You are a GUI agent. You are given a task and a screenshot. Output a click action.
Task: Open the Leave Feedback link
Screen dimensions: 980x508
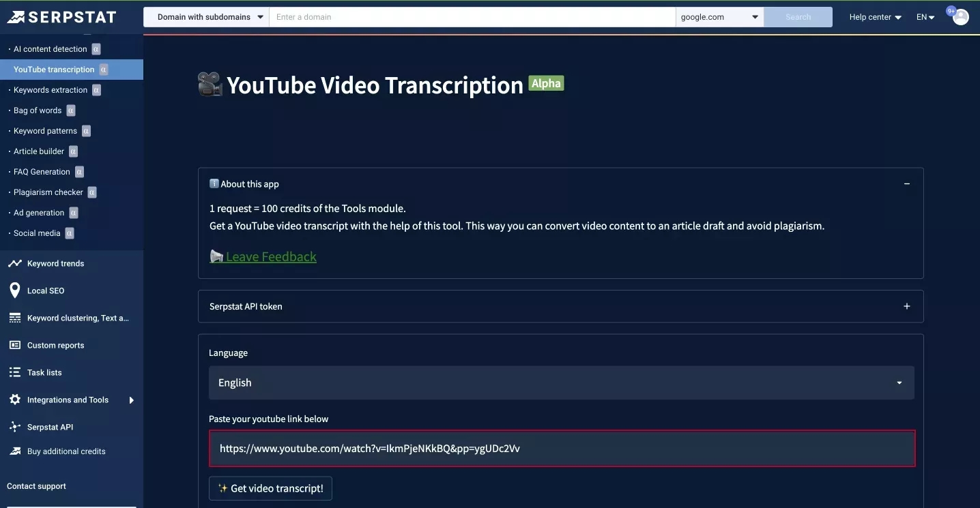[271, 256]
